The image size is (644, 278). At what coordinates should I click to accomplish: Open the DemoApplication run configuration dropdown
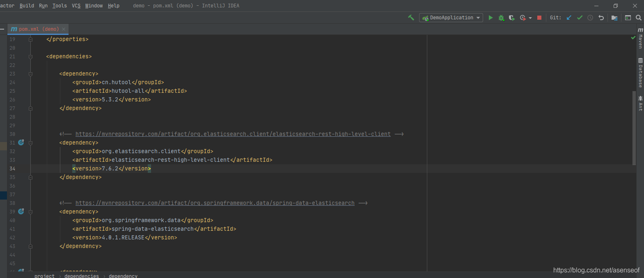451,18
